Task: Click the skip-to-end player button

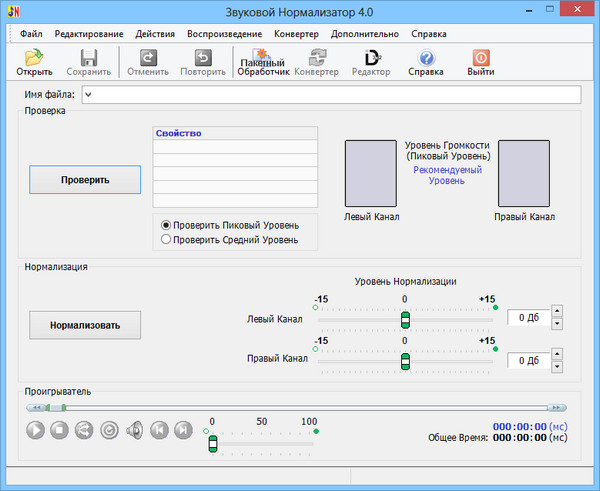Action: [x=182, y=430]
